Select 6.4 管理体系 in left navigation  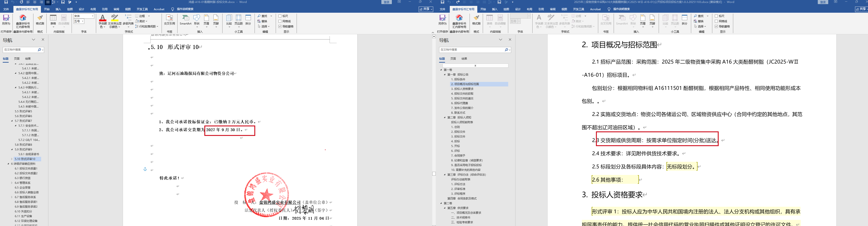click(23, 183)
